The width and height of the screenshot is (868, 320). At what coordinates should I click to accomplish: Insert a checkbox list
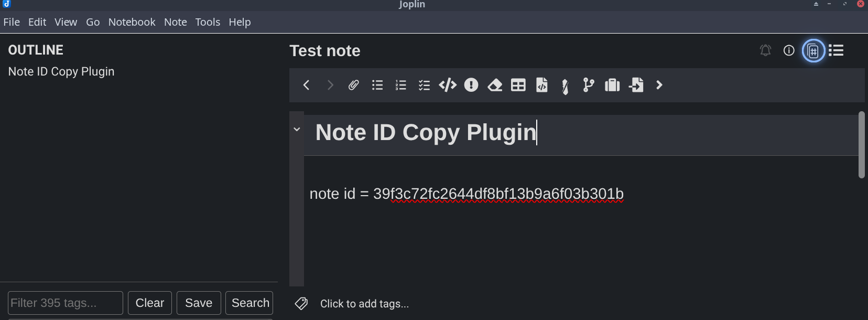pos(424,85)
